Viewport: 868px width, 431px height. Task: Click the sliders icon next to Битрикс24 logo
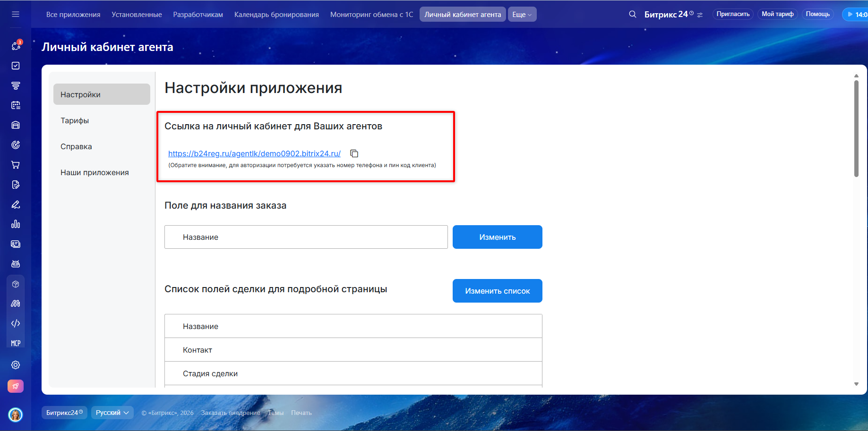(x=700, y=15)
